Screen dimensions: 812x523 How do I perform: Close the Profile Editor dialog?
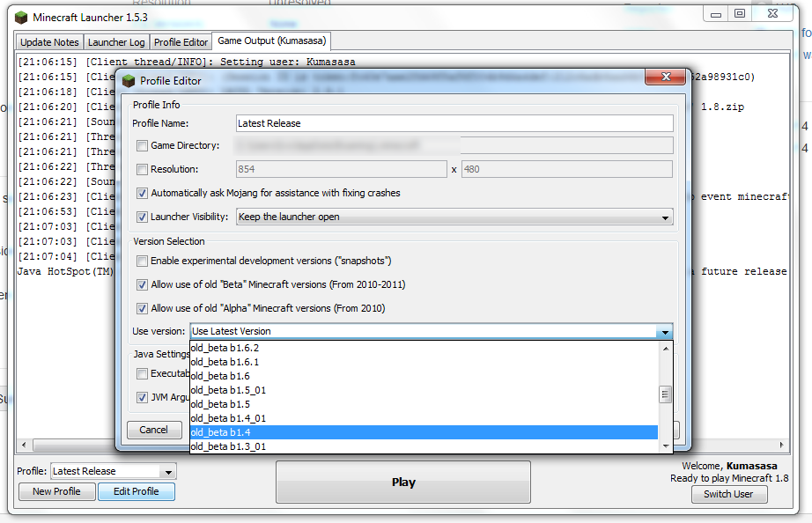(x=666, y=77)
